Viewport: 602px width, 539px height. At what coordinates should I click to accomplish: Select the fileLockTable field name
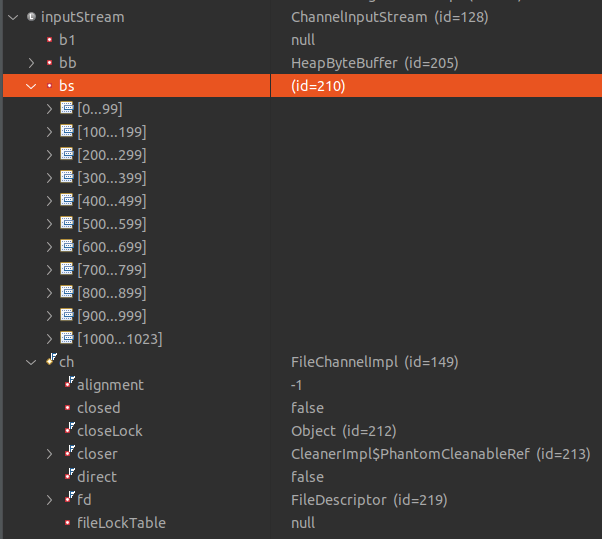121,522
